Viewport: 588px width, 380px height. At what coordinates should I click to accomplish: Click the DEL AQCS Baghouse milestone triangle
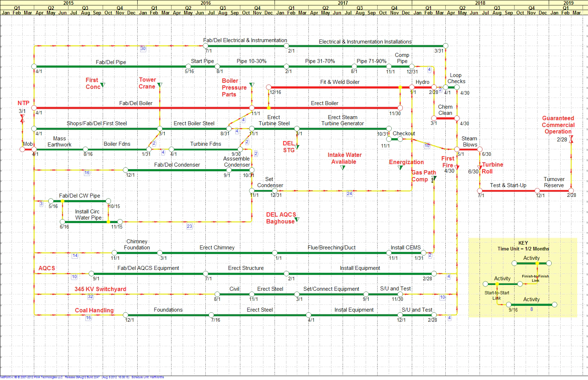point(297,218)
